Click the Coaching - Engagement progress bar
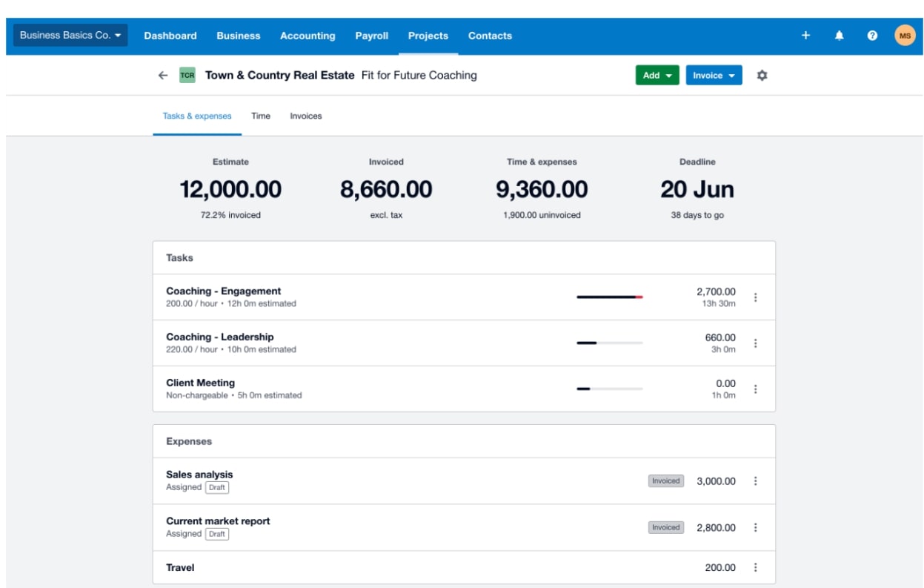Image resolution: width=924 pixels, height=588 pixels. (x=609, y=297)
